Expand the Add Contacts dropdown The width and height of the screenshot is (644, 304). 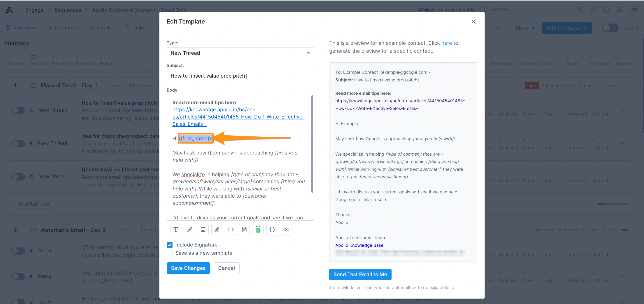point(567,28)
